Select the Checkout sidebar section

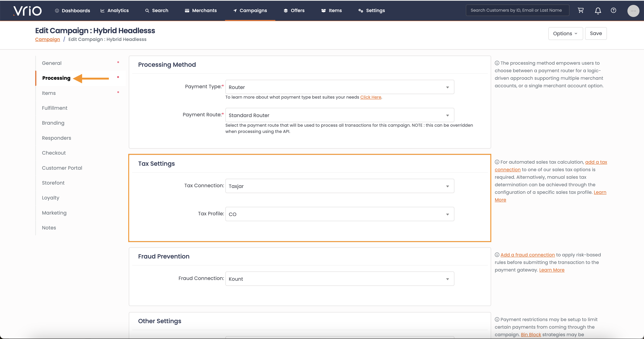click(x=80, y=153)
